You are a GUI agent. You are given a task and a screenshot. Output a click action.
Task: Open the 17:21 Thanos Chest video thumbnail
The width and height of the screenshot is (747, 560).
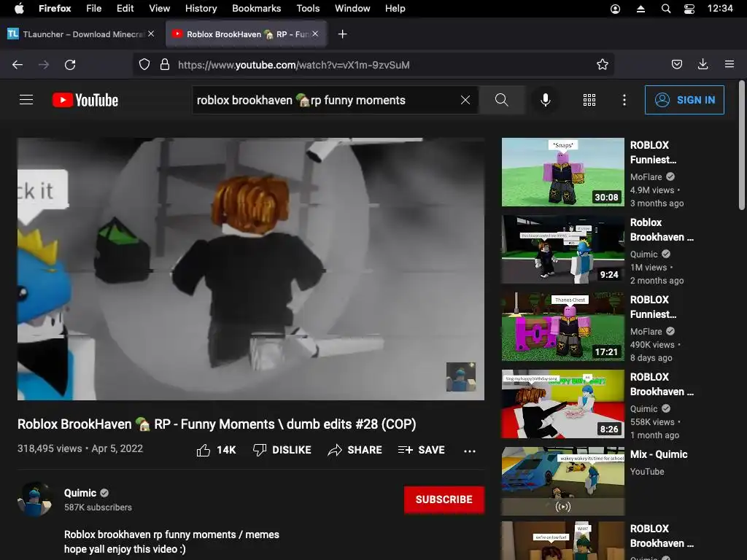pos(563,327)
